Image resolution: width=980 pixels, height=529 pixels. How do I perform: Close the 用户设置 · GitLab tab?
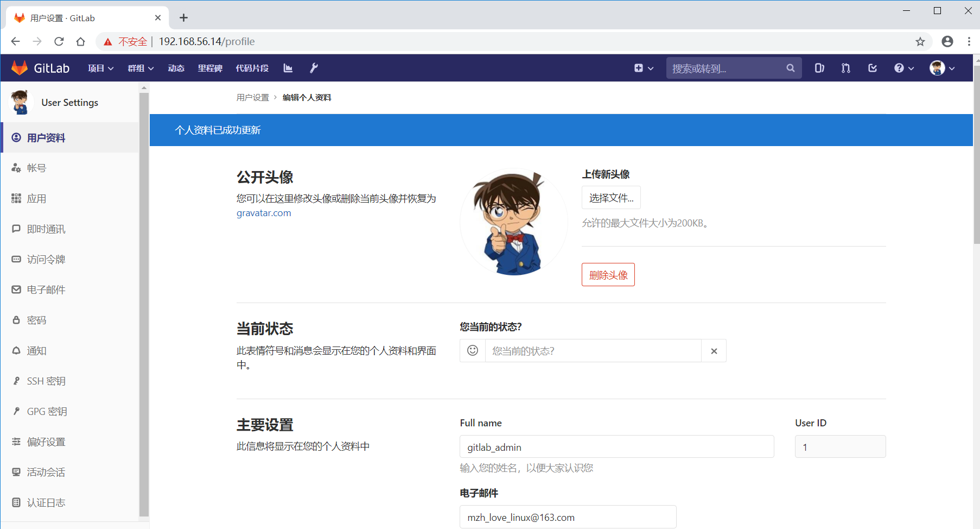coord(158,18)
